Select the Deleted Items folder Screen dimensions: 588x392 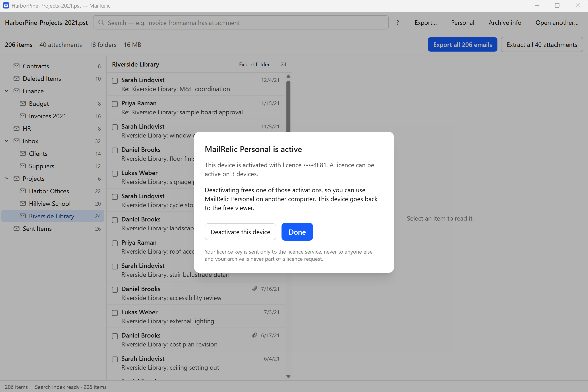tap(53, 79)
